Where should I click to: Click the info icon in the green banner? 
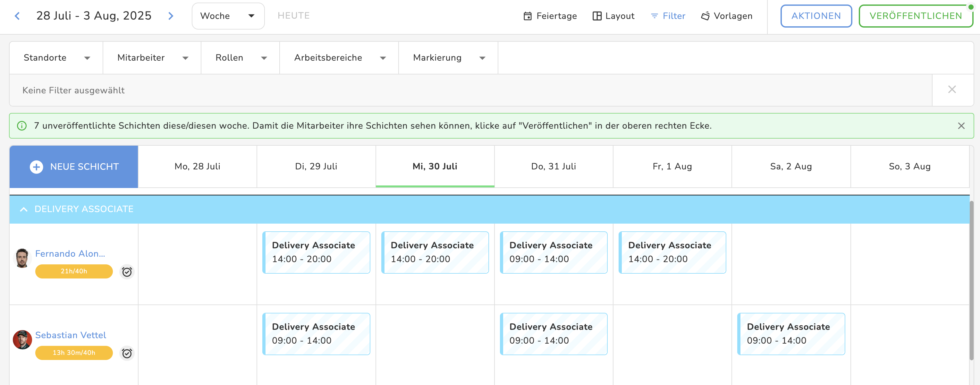(x=22, y=126)
